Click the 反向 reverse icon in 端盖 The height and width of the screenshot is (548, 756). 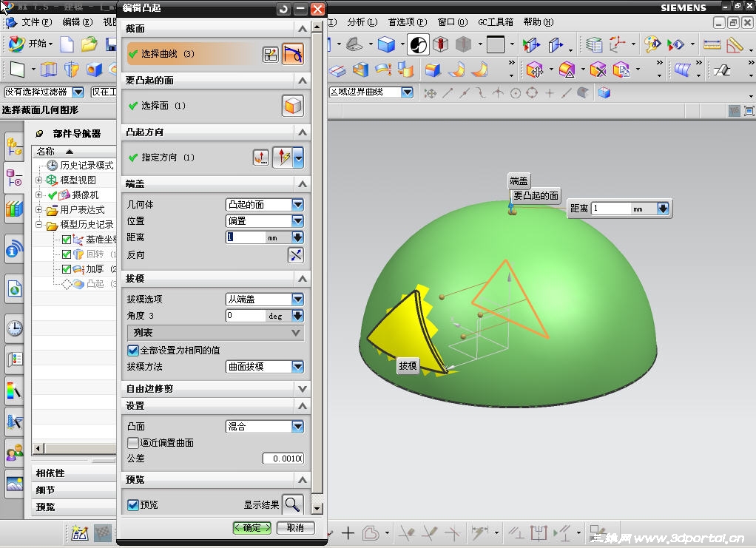(296, 255)
